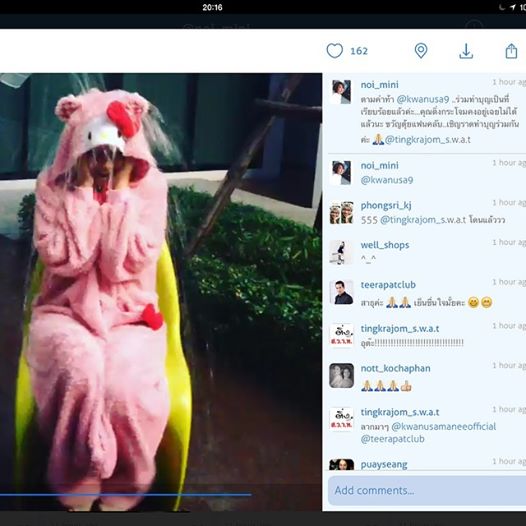Image resolution: width=526 pixels, height=526 pixels.
Task: Open phongsri_kj avatar
Action: pos(341,213)
